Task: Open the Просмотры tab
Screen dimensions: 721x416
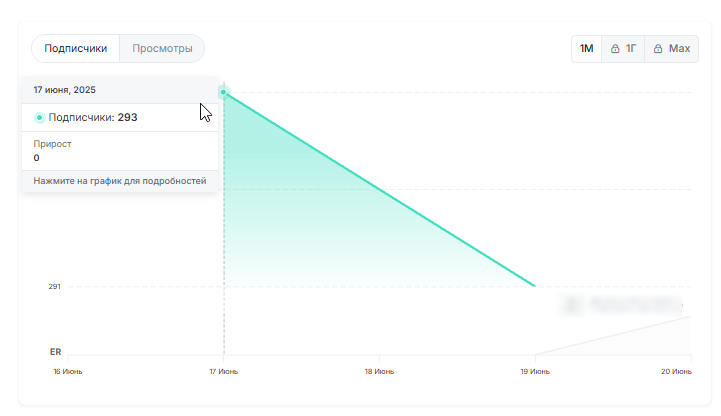Action: [162, 48]
